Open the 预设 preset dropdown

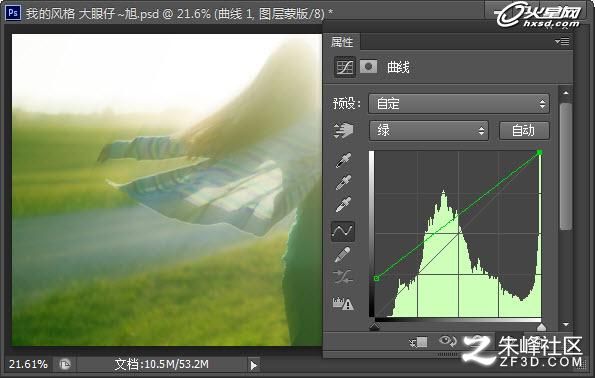pyautogui.click(x=459, y=104)
